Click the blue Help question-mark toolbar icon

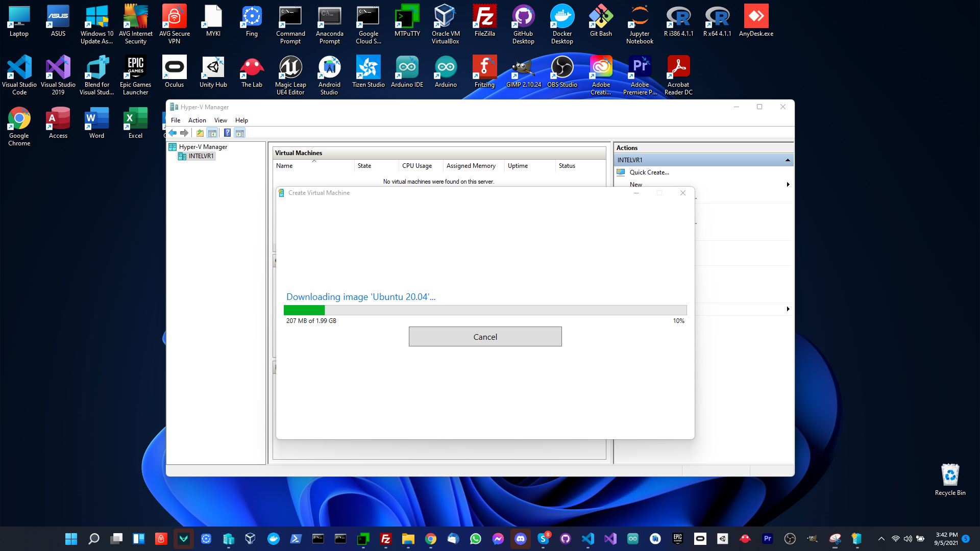pyautogui.click(x=227, y=133)
